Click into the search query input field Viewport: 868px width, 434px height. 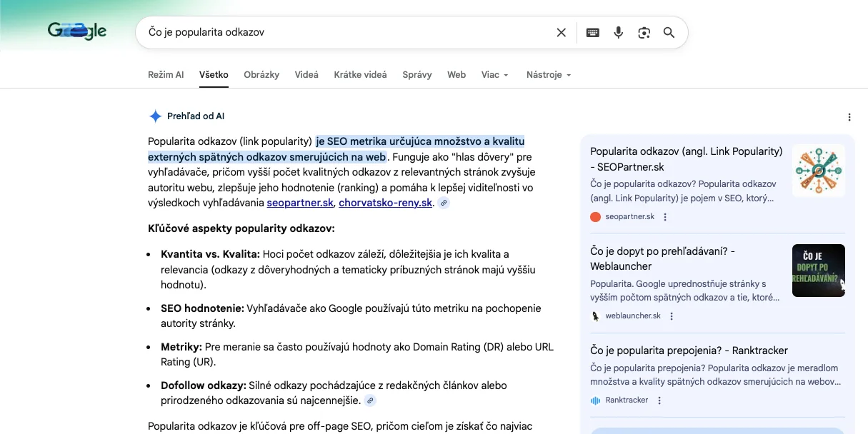tap(343, 32)
